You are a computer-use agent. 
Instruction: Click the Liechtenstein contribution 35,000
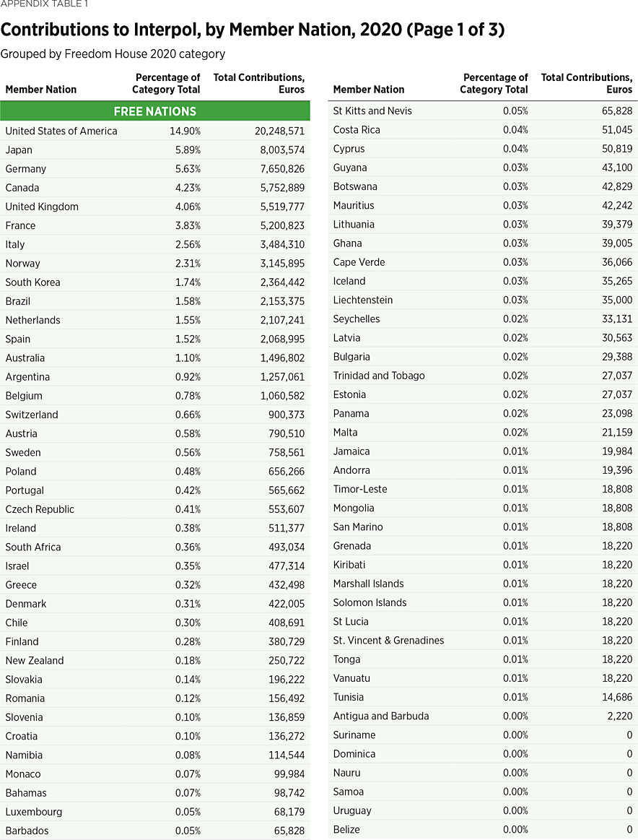[x=615, y=300]
